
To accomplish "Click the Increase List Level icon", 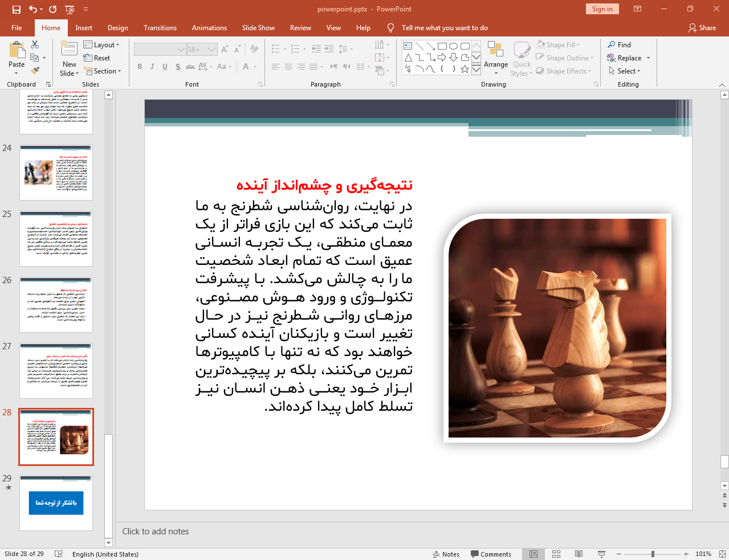I will pyautogui.click(x=329, y=49).
